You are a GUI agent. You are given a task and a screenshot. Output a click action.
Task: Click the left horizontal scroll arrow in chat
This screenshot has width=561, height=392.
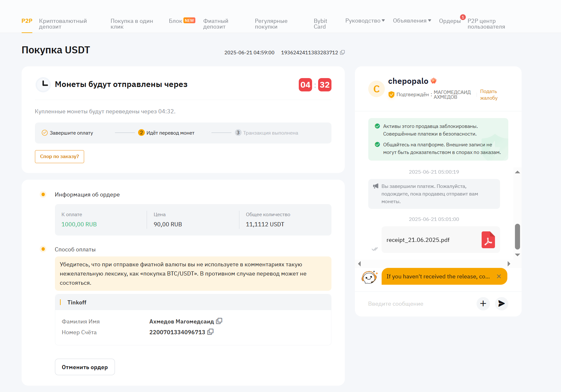359,264
